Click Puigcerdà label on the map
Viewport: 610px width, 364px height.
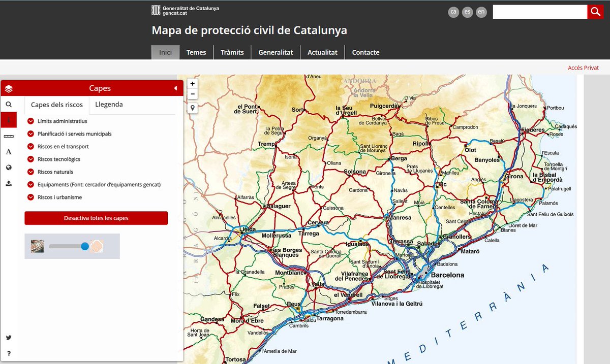pos(385,106)
